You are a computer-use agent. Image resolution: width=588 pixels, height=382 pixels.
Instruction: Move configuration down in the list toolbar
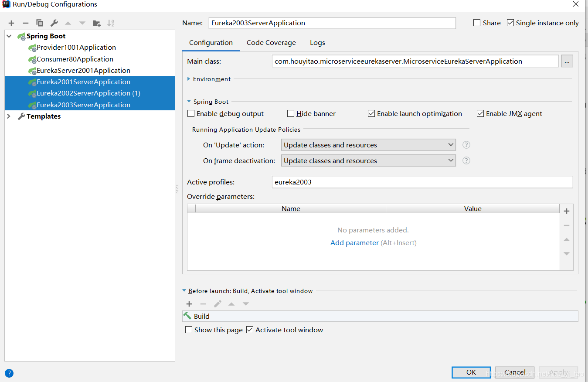pos(82,23)
